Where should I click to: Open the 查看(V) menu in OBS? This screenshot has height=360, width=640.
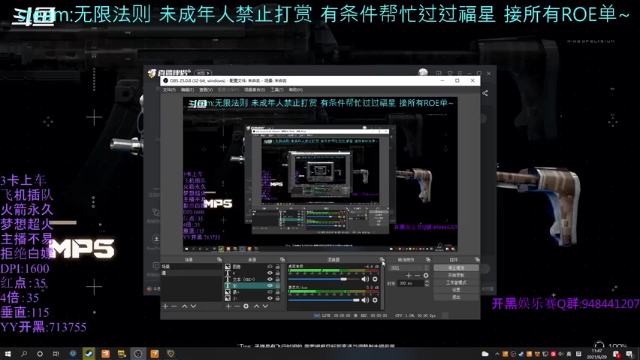(206, 90)
